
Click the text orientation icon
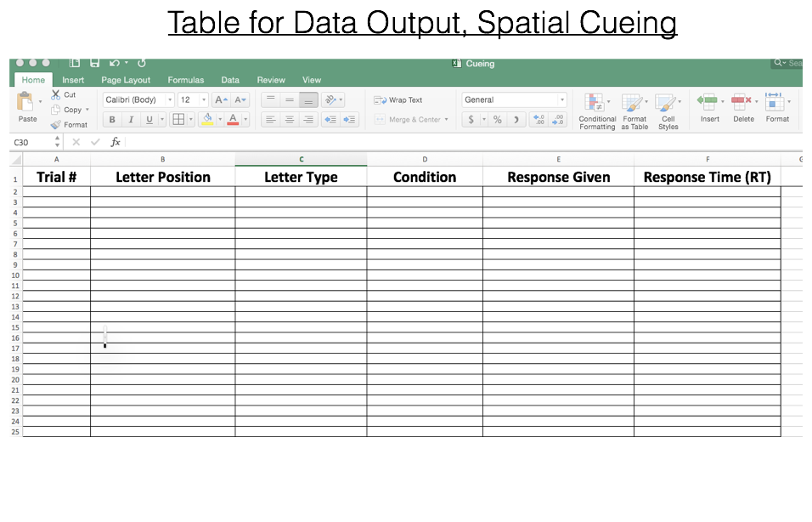click(x=330, y=99)
